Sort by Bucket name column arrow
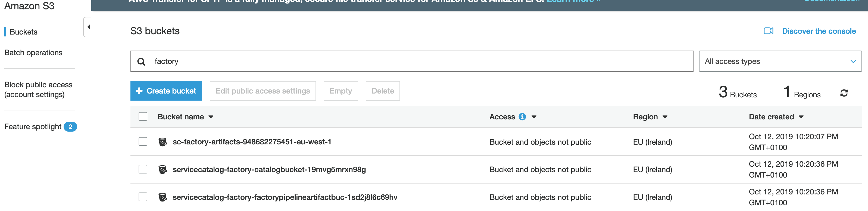Screen dimensions: 868x211 211,117
